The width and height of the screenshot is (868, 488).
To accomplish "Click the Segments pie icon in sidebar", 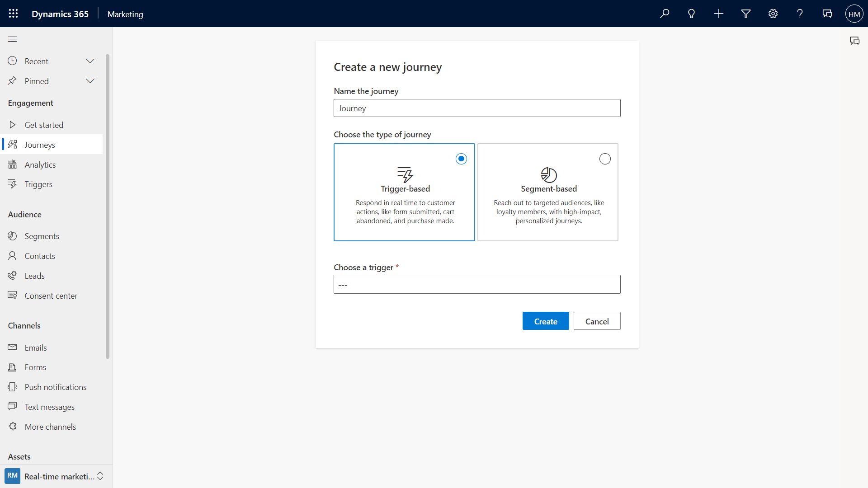I will point(12,236).
